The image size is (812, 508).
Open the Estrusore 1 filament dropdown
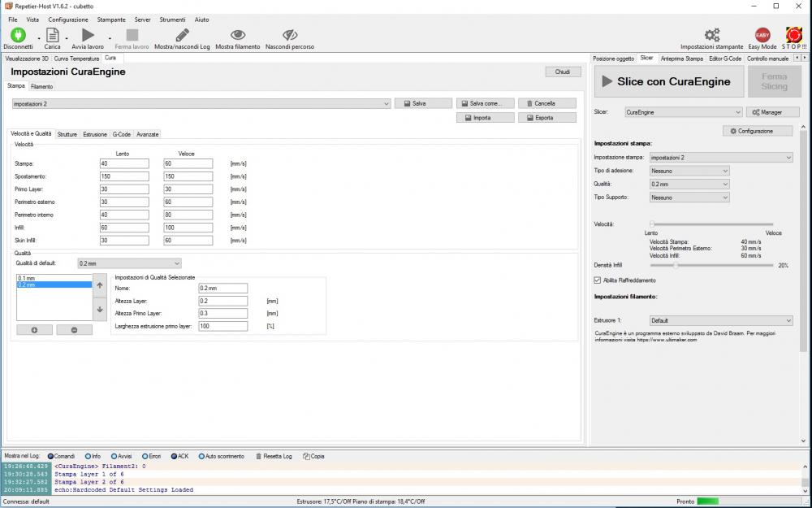pyautogui.click(x=721, y=320)
